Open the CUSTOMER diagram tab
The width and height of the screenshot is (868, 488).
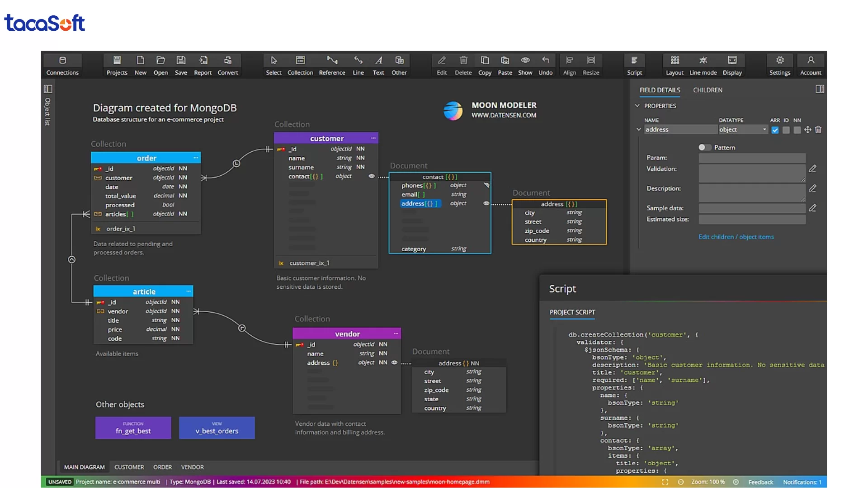click(x=129, y=467)
